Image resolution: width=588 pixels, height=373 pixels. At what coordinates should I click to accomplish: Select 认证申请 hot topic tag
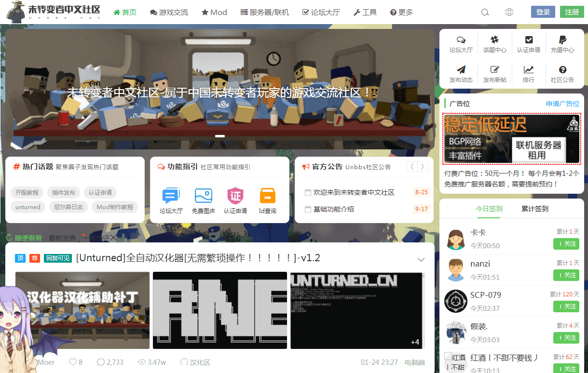[100, 192]
